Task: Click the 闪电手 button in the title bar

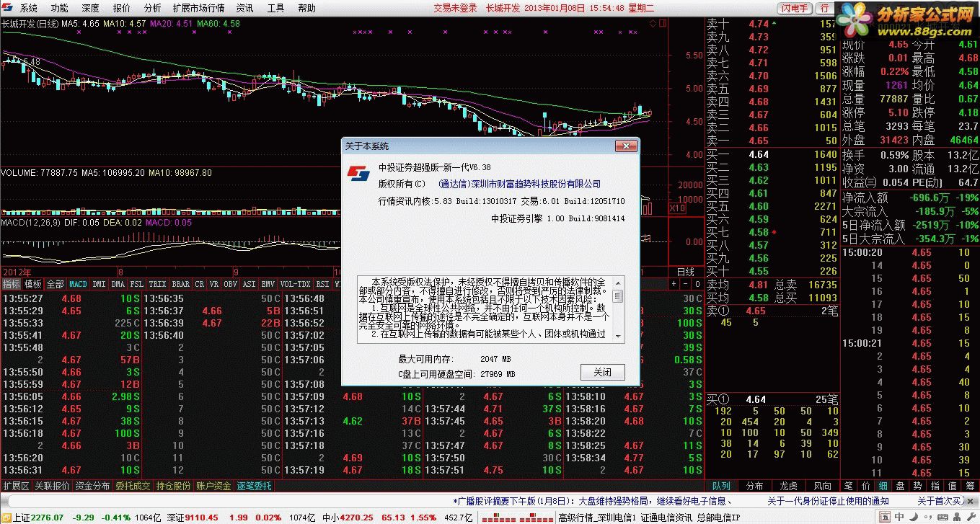Action: pos(795,8)
